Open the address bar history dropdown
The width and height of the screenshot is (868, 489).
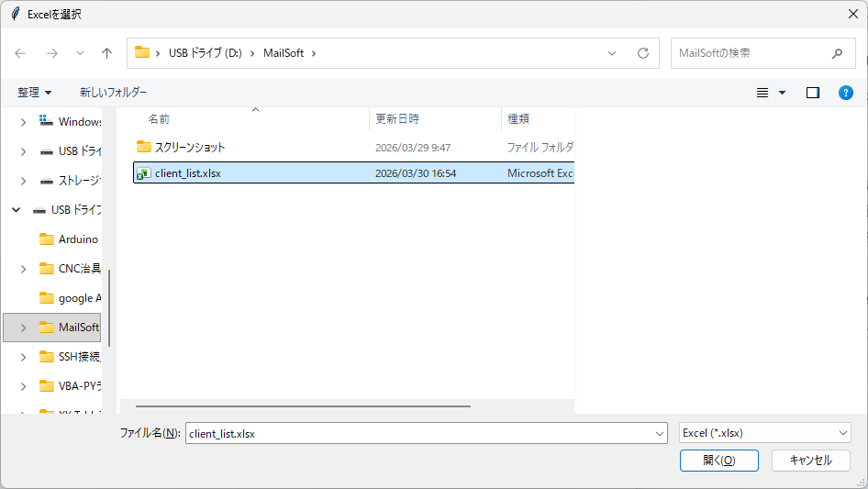click(x=612, y=53)
